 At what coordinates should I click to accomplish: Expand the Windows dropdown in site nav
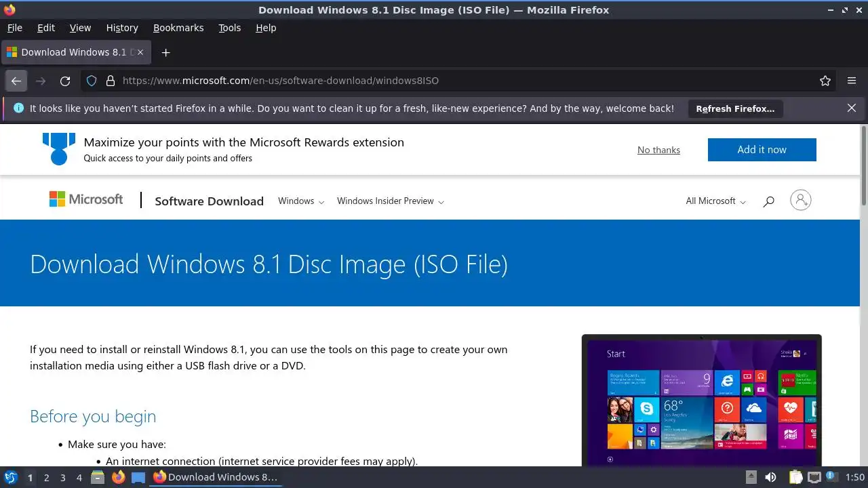[301, 201]
